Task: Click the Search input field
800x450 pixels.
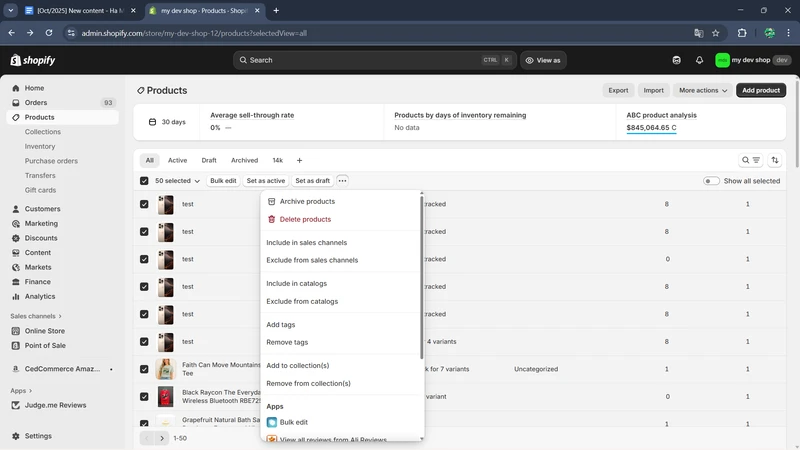Action: point(375,60)
